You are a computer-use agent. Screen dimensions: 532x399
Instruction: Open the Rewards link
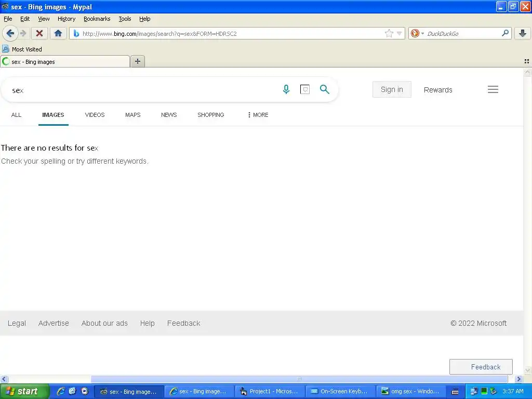pos(437,90)
